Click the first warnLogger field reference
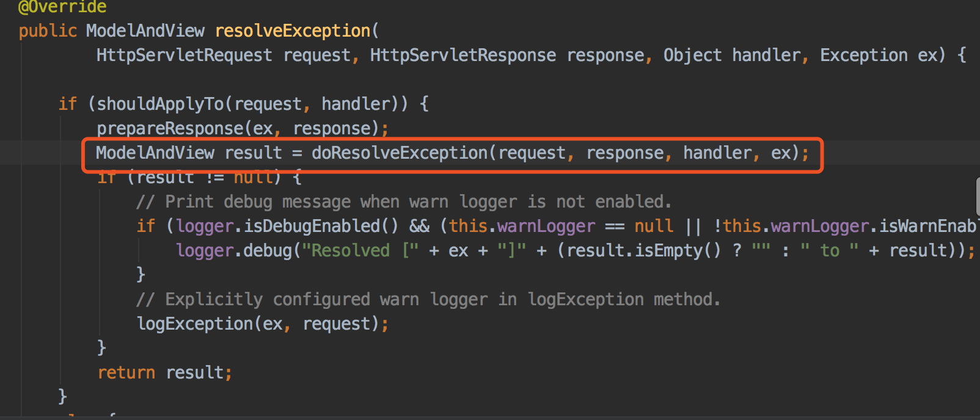Screen dimensions: 980x420 click(546, 226)
